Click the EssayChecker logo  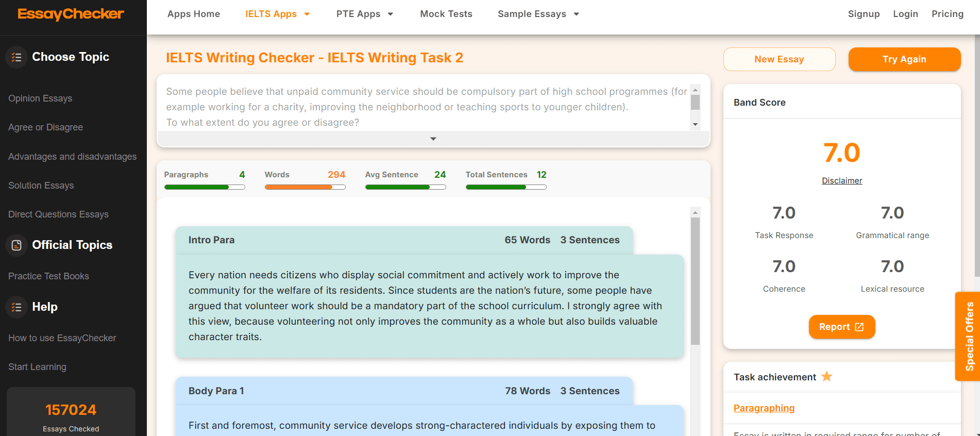[71, 14]
